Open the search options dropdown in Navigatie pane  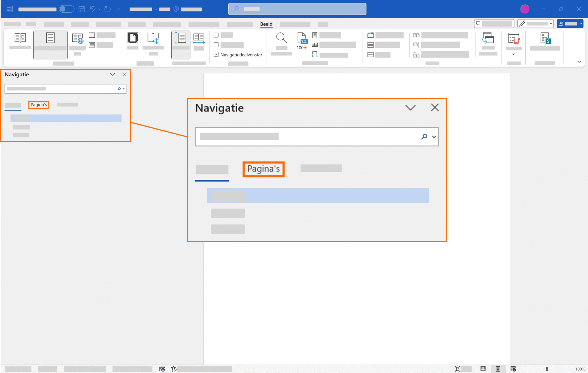124,89
